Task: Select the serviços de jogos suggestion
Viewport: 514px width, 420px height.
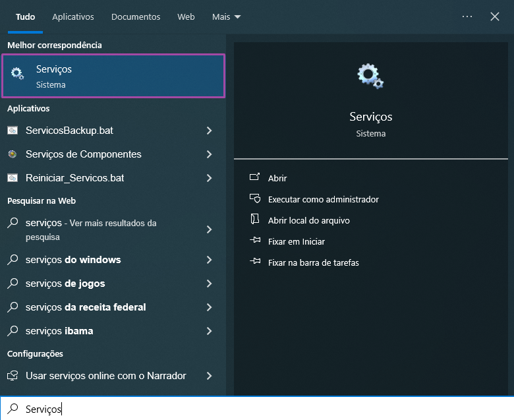Action: tap(113, 284)
